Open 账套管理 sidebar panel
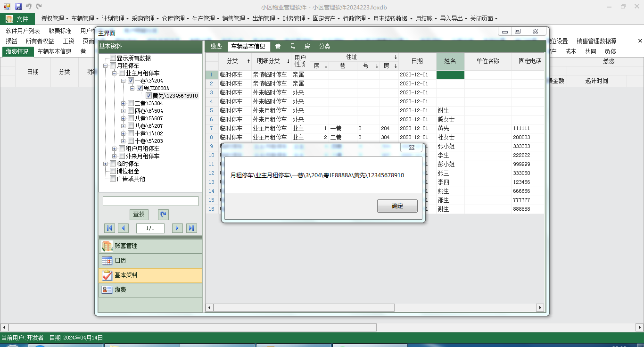The height and width of the screenshot is (347, 644). coord(150,246)
